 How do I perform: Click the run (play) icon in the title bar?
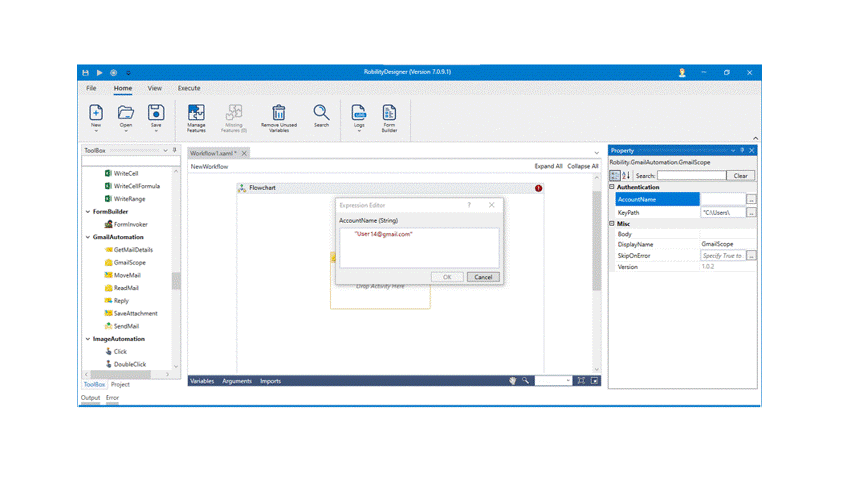(x=99, y=73)
